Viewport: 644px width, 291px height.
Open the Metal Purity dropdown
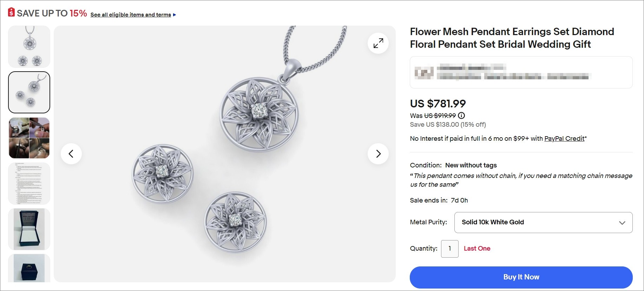click(543, 222)
